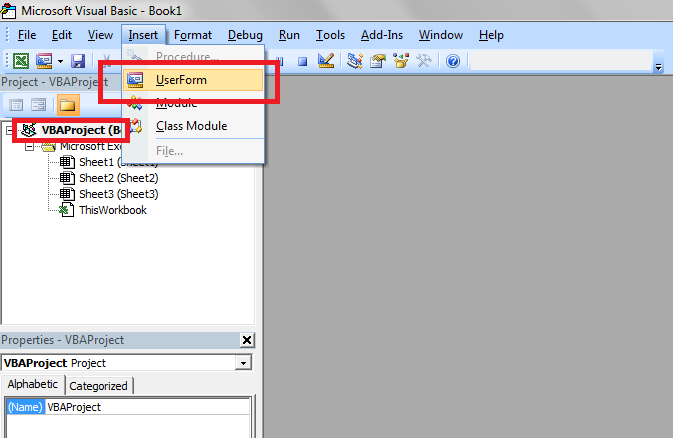The height and width of the screenshot is (438, 673).
Task: Choose Class Module from Insert menu
Action: (193, 126)
